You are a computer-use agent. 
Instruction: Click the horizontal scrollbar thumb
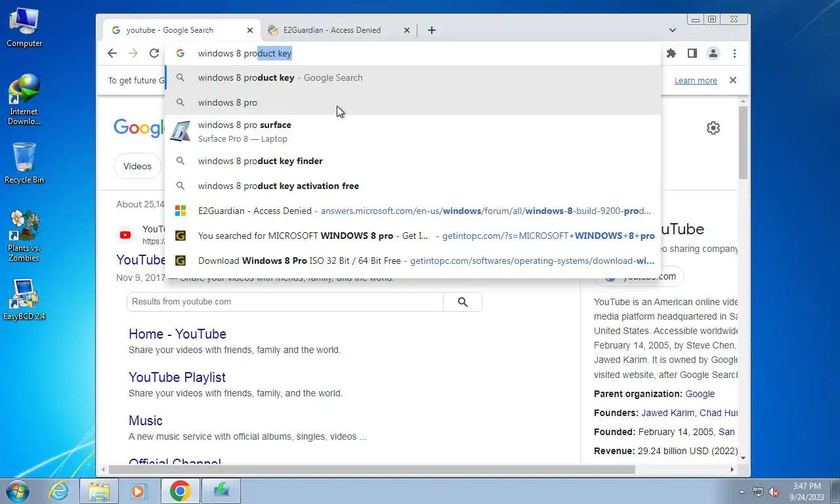[372, 469]
